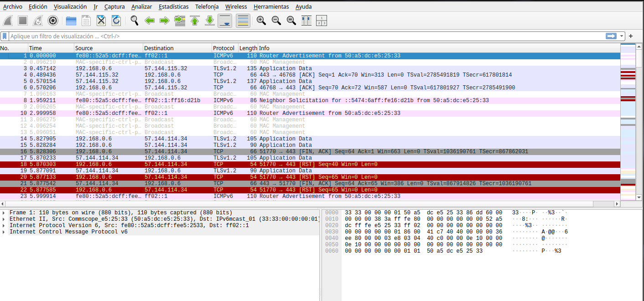Screen dimensions: 644x301
Task: Open the Ayuda menu
Action: [304, 6]
